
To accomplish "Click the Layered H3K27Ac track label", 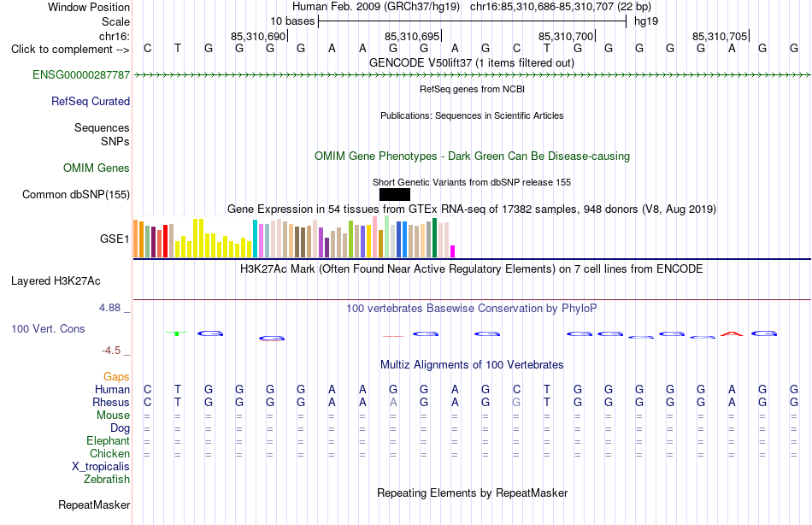I will coord(56,281).
